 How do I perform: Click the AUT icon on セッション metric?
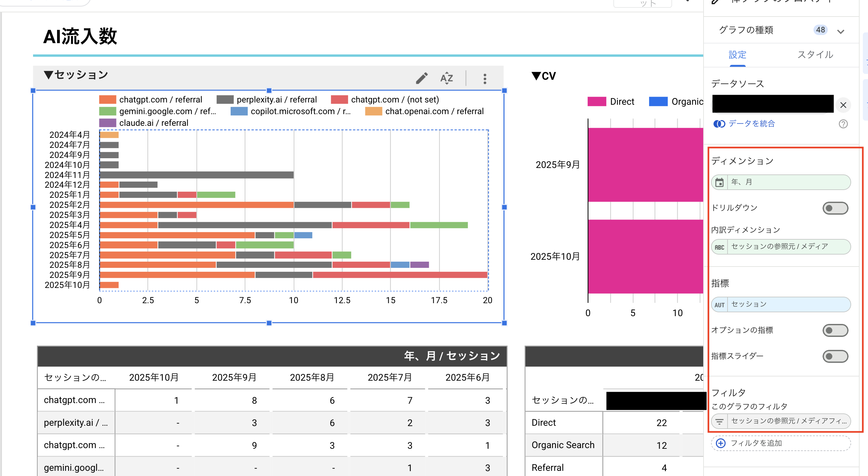[719, 304]
